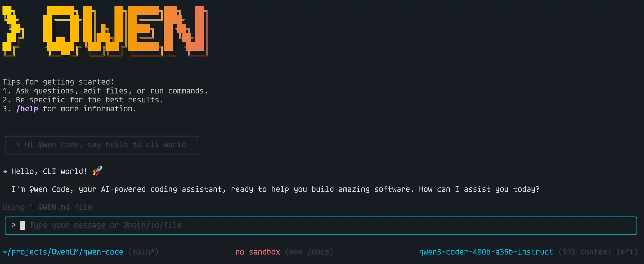Select the Hello, CLI world! response text

(49, 171)
